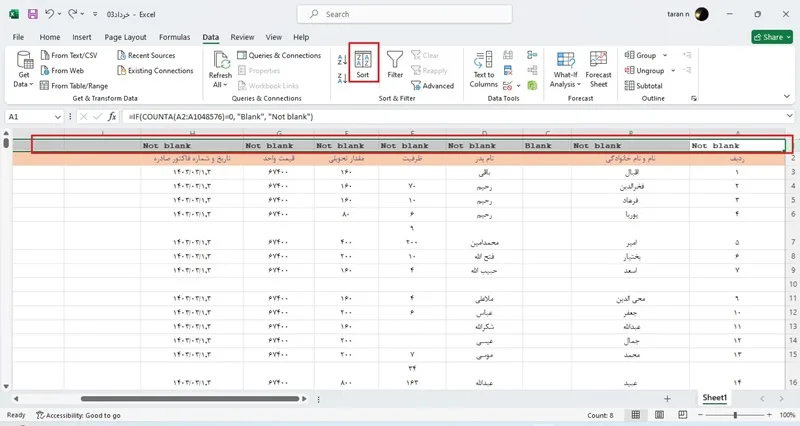Click the Remove Duplicates icon

coord(508,70)
